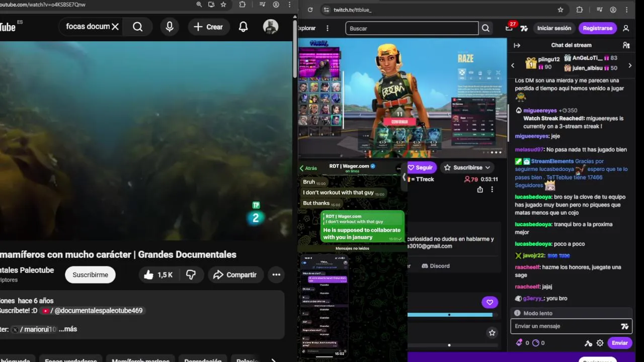Open Twitch Bits icon in top bar
644x362 pixels.
(x=524, y=28)
